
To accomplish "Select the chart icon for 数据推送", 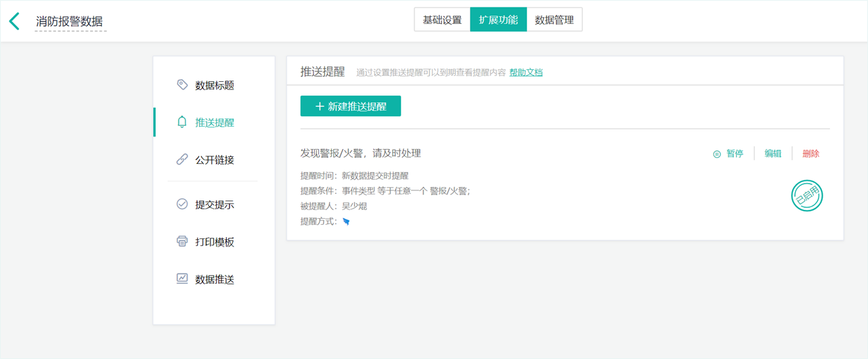I will tap(181, 278).
